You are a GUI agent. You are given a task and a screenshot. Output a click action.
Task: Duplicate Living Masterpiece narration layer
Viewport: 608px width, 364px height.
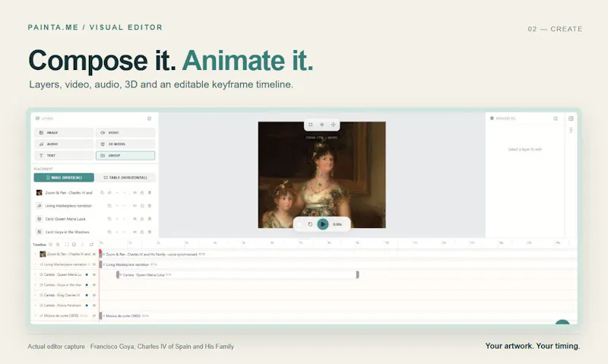[109, 206]
